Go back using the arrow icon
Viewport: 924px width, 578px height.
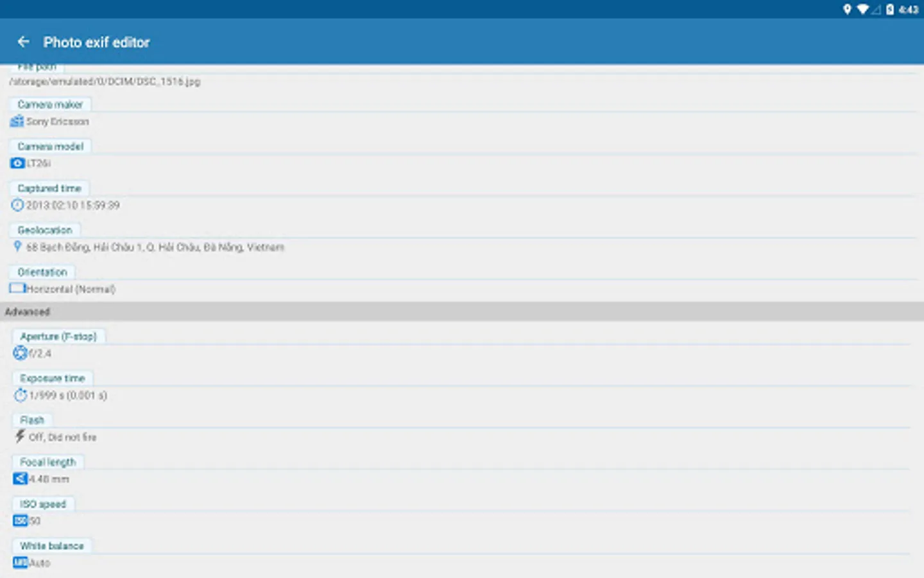(24, 42)
